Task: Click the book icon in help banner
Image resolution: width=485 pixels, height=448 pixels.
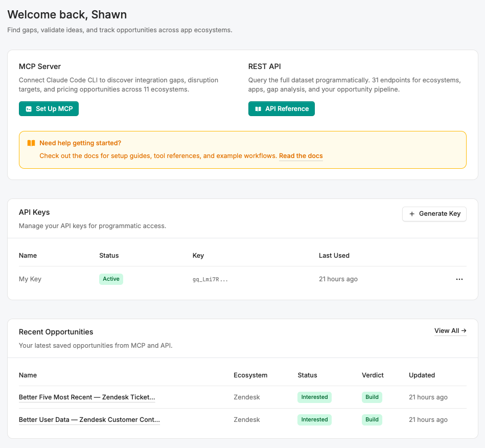Action: [x=31, y=143]
